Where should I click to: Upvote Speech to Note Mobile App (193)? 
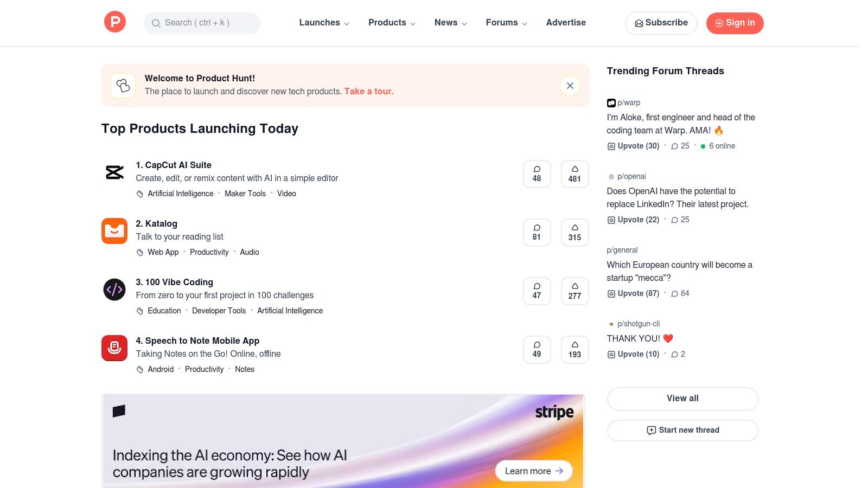[x=575, y=350]
